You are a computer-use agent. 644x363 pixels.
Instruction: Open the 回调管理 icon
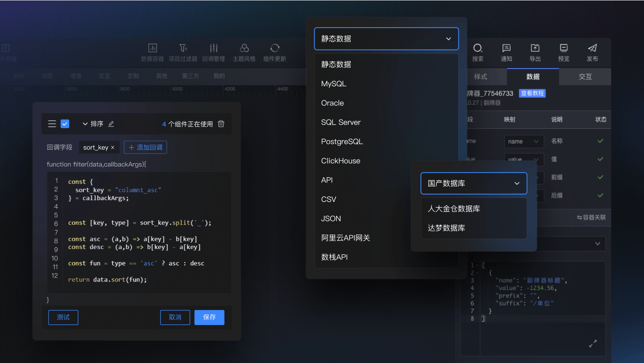[214, 48]
